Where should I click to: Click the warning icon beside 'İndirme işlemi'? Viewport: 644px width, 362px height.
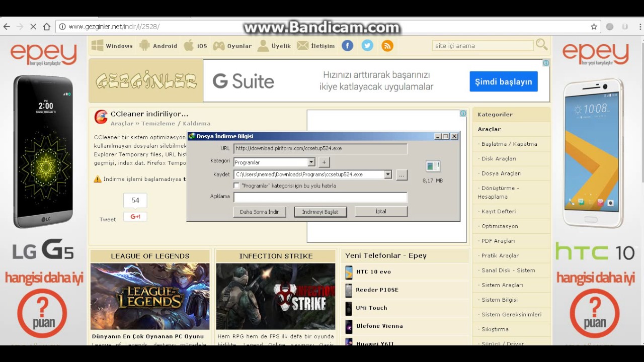click(x=98, y=179)
